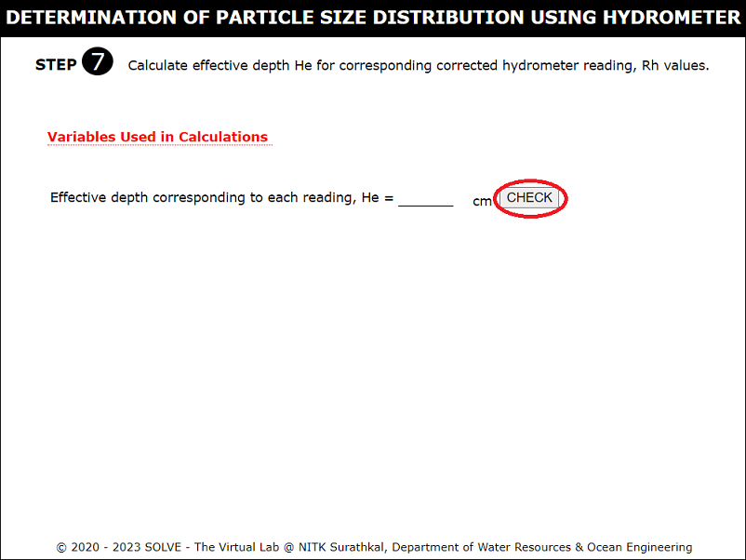Click the cm unit label
Viewport: 746px width, 560px height.
point(482,201)
